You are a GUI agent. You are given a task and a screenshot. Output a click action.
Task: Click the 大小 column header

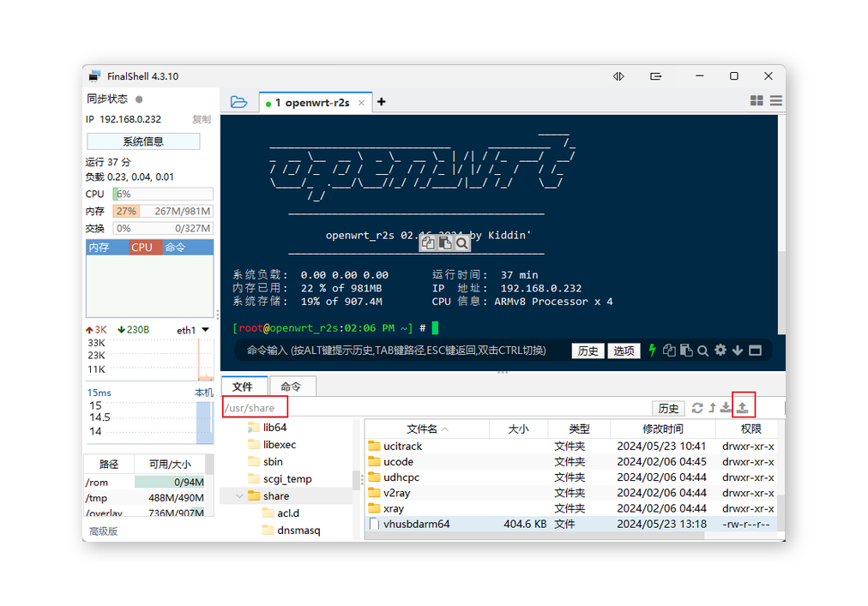coord(519,429)
